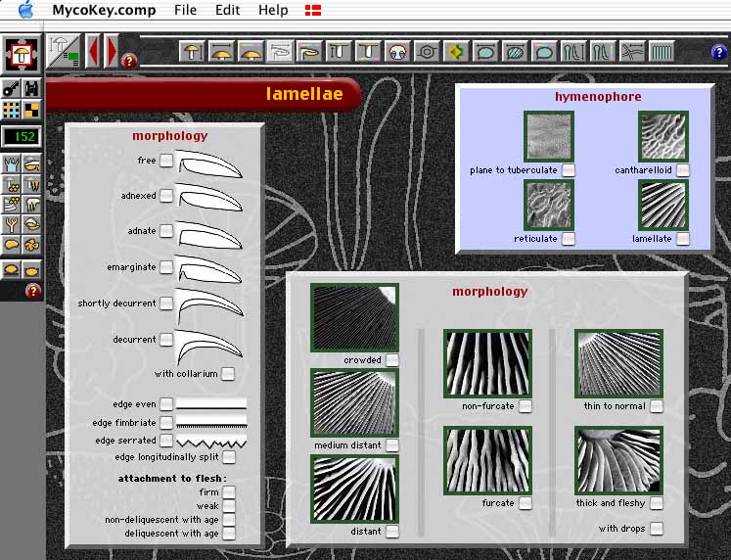Click the red help icon in left sidebar

click(x=32, y=291)
